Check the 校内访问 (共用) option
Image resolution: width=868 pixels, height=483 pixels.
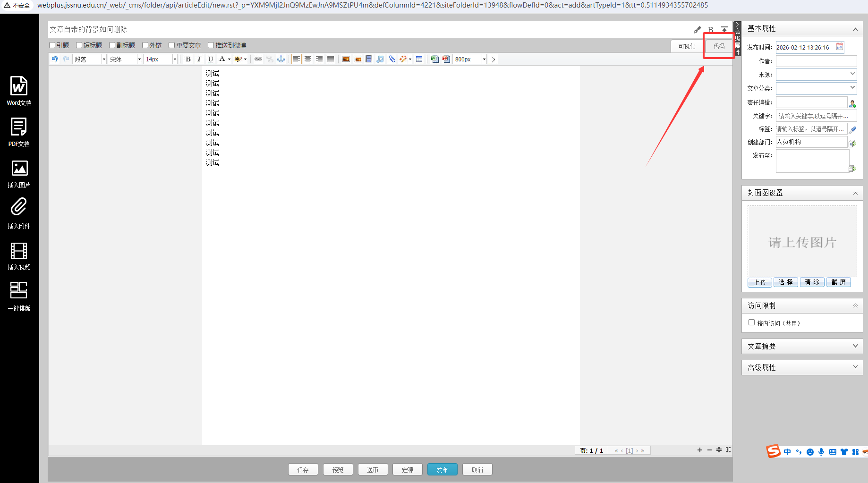pos(751,322)
